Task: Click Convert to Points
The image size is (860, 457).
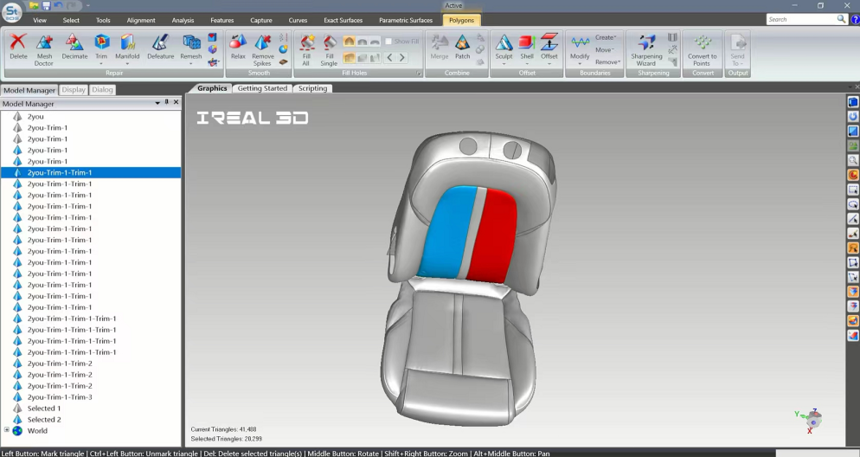Action: tap(703, 49)
